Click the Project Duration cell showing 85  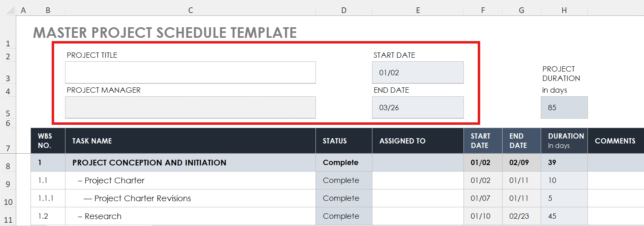(564, 107)
